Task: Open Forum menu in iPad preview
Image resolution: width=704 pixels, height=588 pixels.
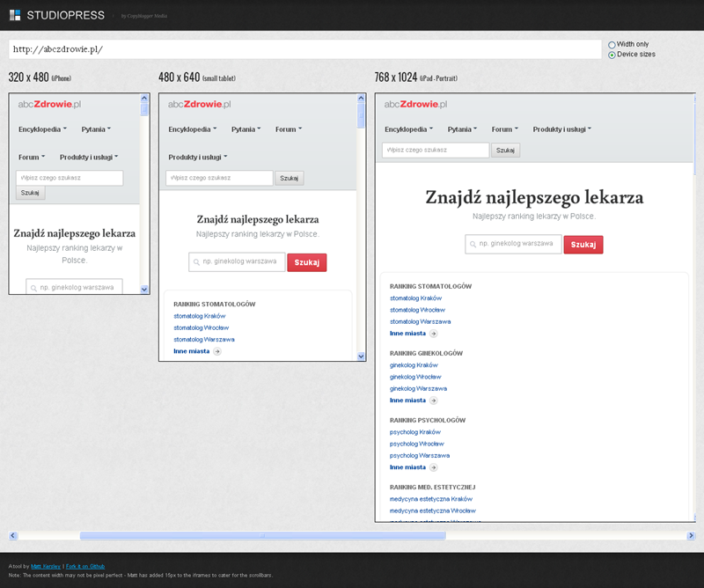Action: click(504, 129)
